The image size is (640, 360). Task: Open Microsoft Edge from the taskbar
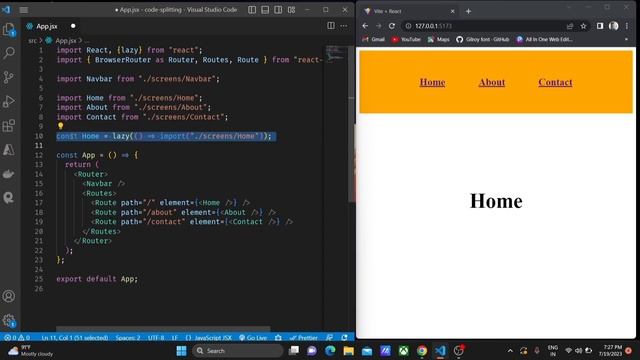click(x=330, y=351)
